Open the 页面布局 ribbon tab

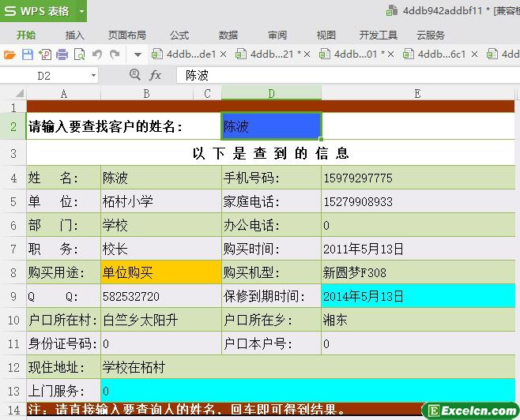[x=127, y=35]
